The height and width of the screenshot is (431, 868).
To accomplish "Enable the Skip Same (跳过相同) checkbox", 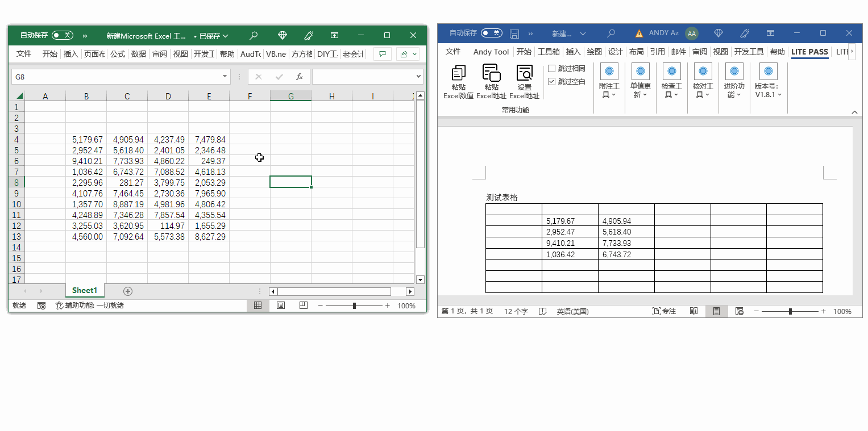I will click(551, 69).
